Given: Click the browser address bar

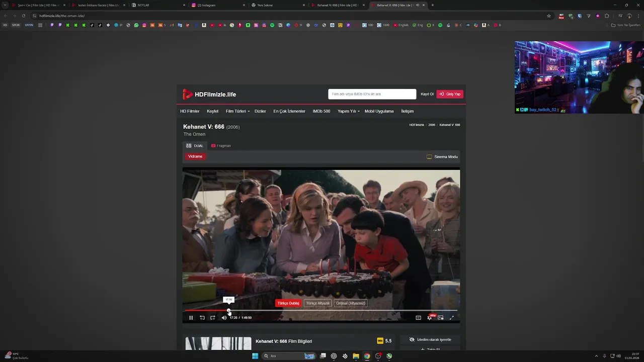Looking at the screenshot, I should click(292, 16).
